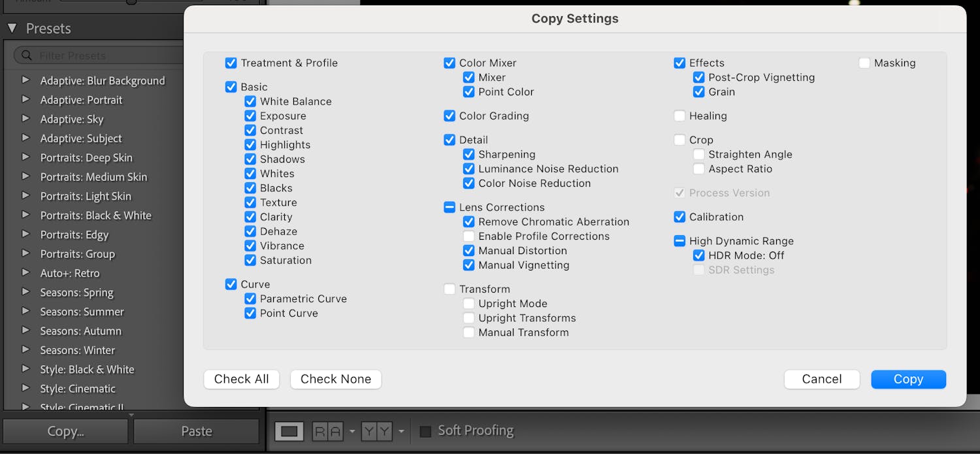Uncheck the White Balance setting
Image resolution: width=980 pixels, height=454 pixels.
pos(250,101)
